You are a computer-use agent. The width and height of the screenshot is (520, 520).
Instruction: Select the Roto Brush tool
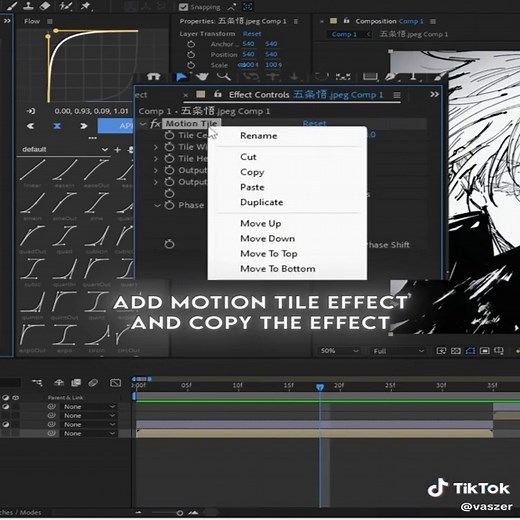click(x=65, y=6)
